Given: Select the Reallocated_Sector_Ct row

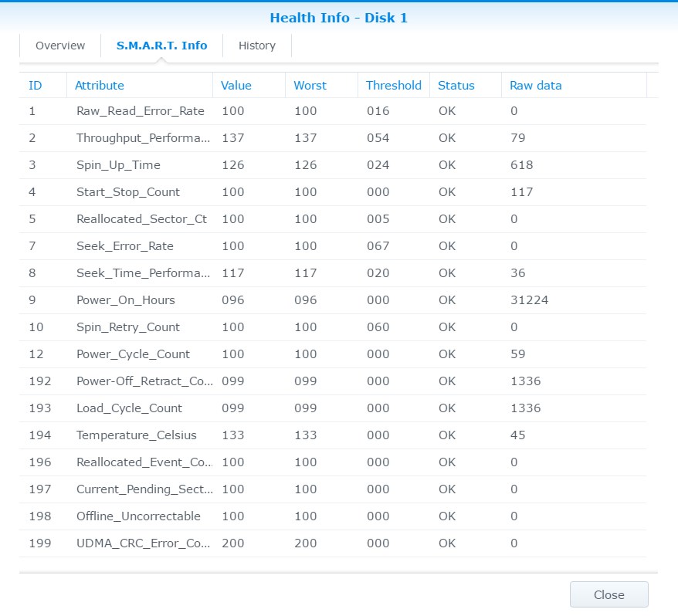Looking at the screenshot, I should pos(333,219).
